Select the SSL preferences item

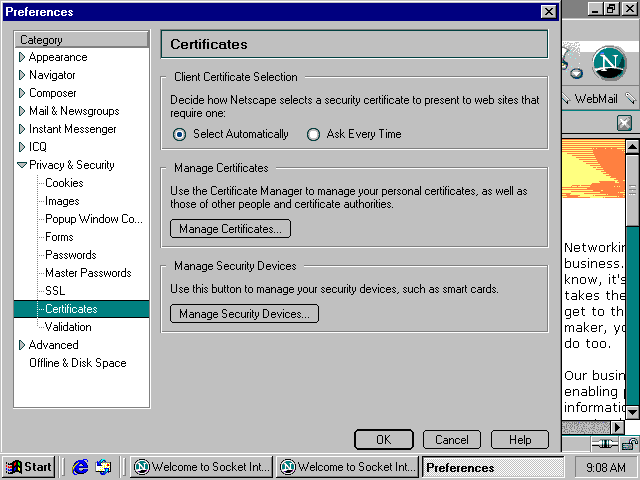pyautogui.click(x=55, y=291)
